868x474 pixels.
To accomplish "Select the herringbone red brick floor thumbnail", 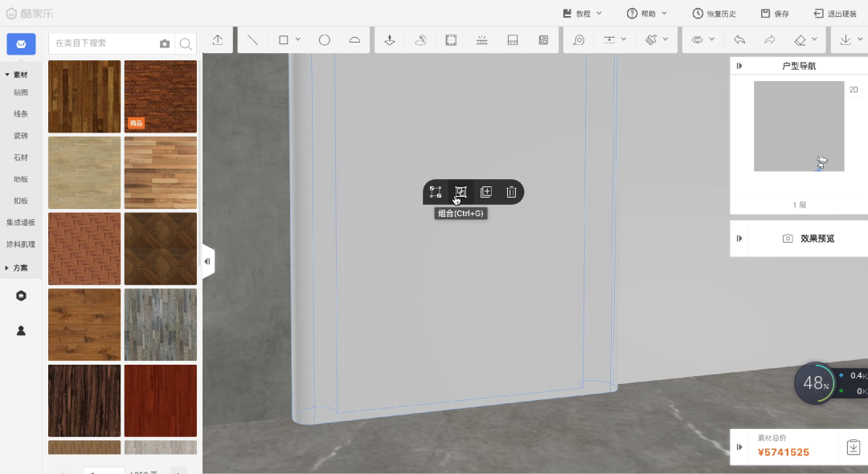I will (x=84, y=249).
